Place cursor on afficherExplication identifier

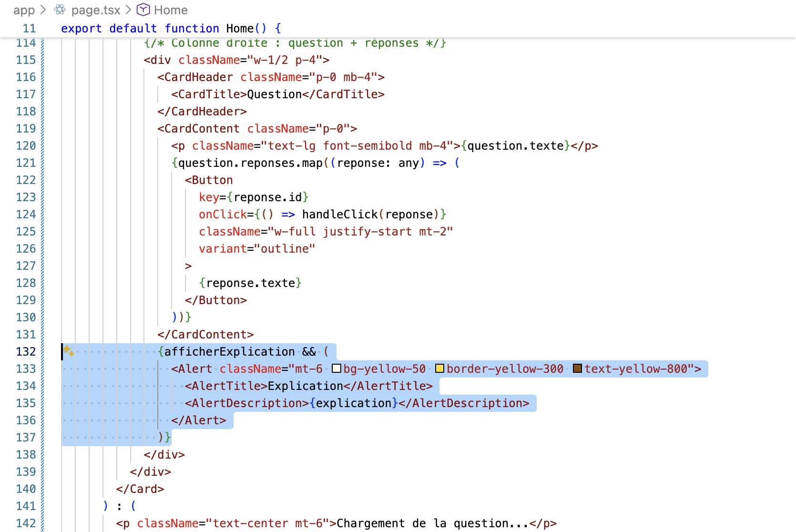click(229, 352)
